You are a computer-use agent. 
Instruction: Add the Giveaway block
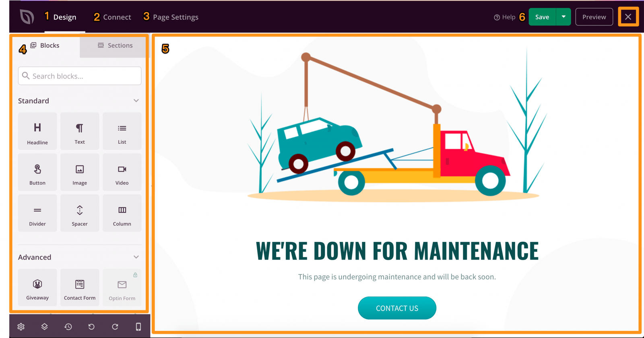[37, 288]
